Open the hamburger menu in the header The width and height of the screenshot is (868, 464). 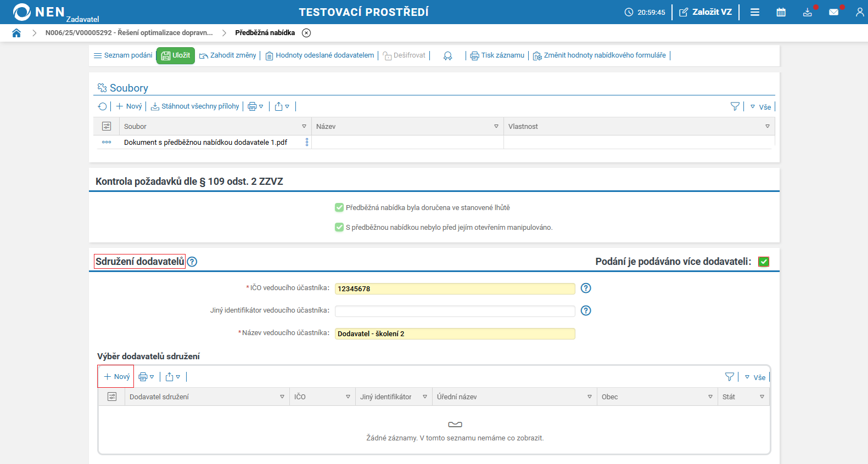(x=755, y=12)
